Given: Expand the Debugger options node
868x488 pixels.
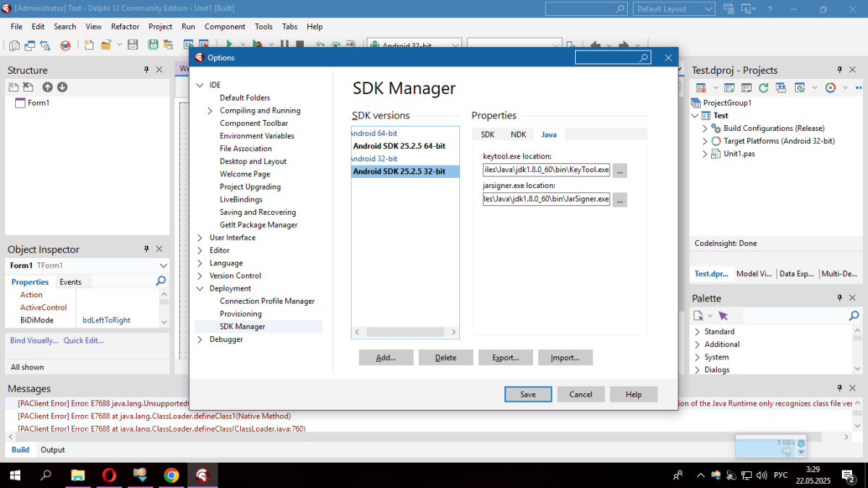Looking at the screenshot, I should click(200, 339).
